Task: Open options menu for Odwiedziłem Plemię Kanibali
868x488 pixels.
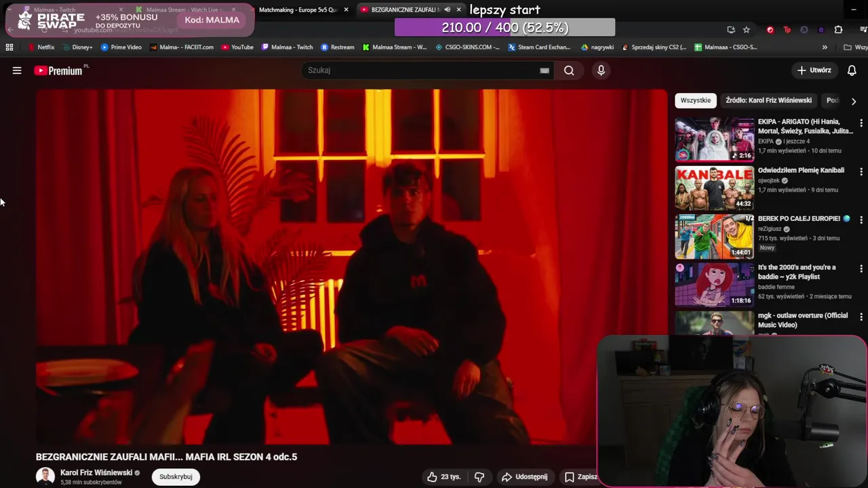Action: pyautogui.click(x=861, y=171)
